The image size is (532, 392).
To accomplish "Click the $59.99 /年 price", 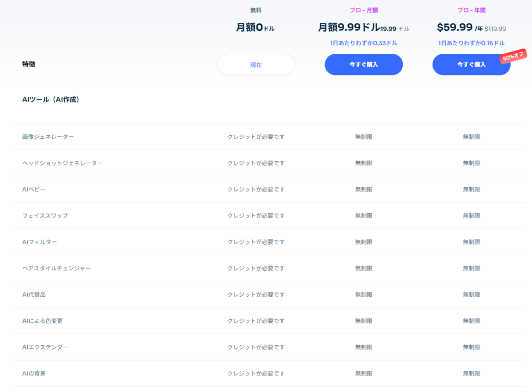I will (x=460, y=28).
